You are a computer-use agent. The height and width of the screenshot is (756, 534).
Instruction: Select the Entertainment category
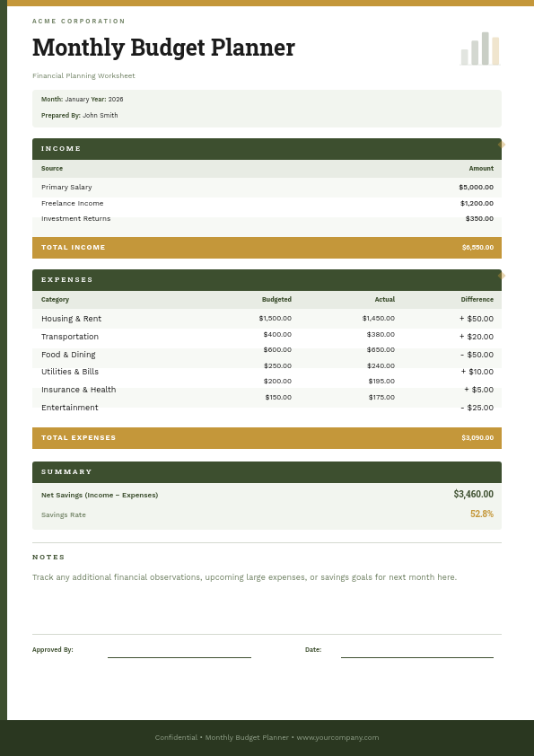pyautogui.click(x=70, y=408)
